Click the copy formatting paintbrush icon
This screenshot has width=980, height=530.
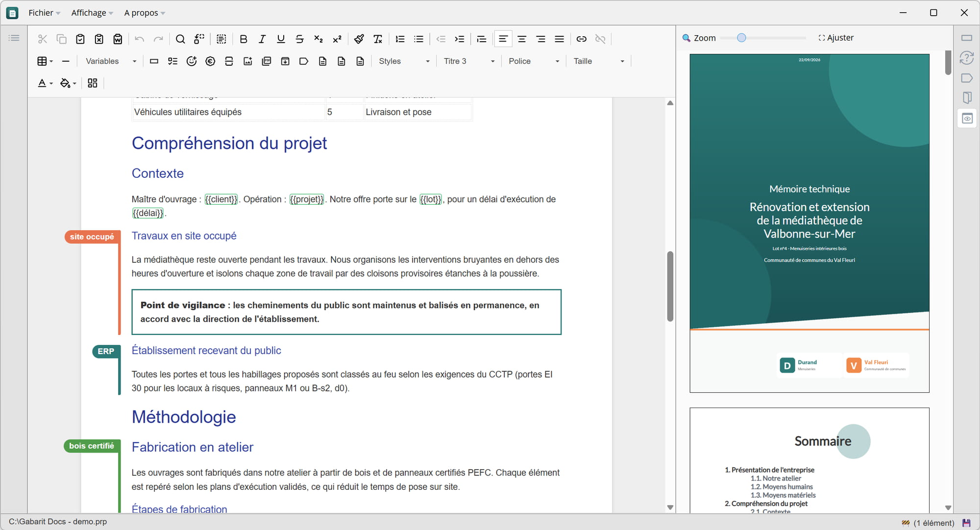point(359,39)
